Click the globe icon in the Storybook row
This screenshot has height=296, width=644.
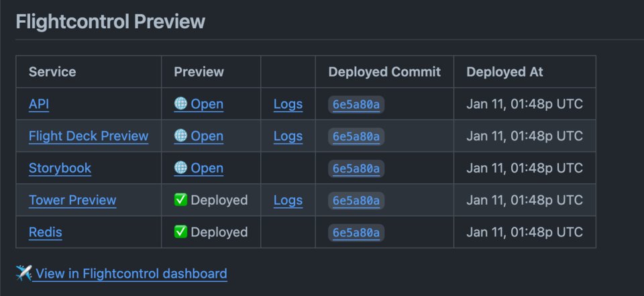(180, 168)
